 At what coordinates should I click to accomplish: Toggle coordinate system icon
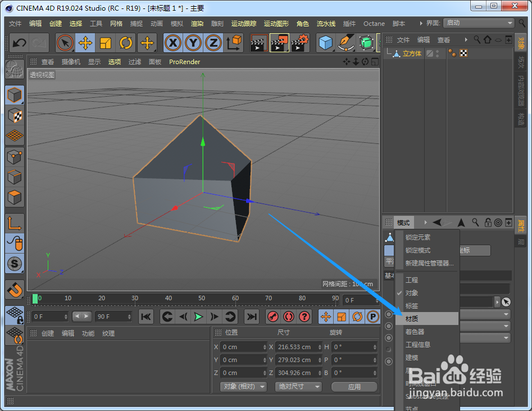click(234, 43)
